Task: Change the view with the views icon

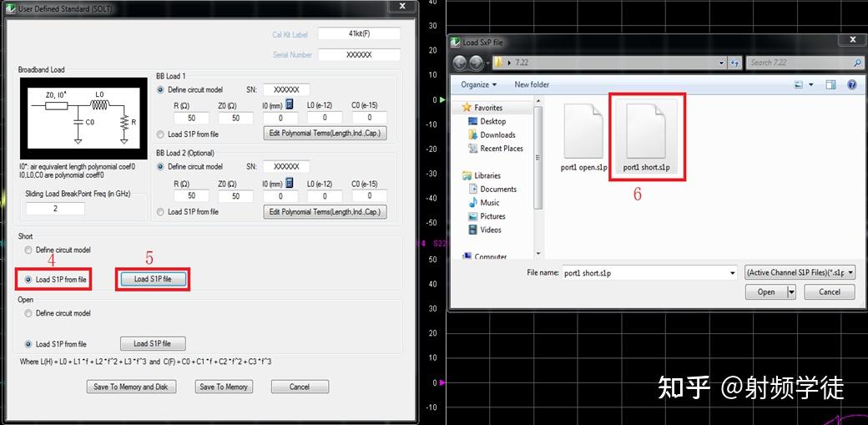Action: [x=799, y=85]
